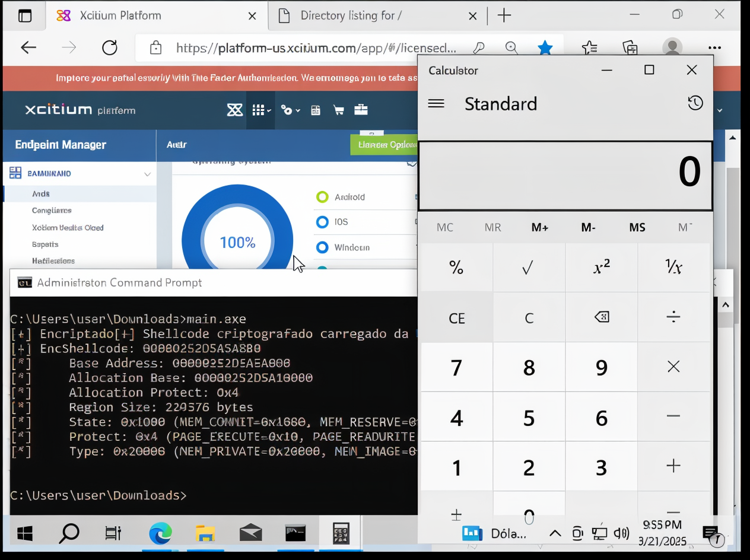Click the square root button
Screen dimensions: 750x560
(x=528, y=268)
